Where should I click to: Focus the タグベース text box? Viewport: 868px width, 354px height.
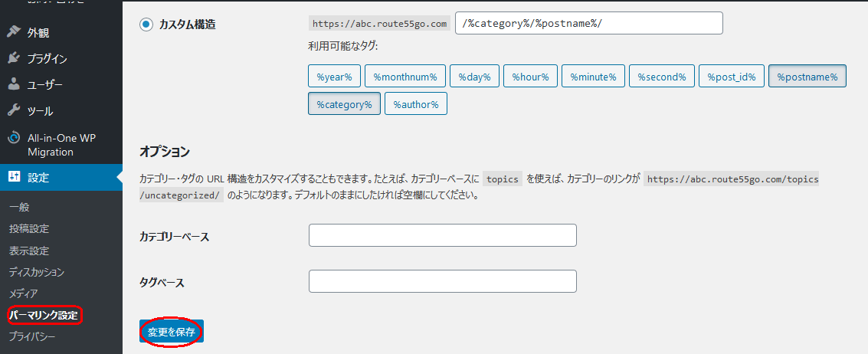pyautogui.click(x=442, y=282)
